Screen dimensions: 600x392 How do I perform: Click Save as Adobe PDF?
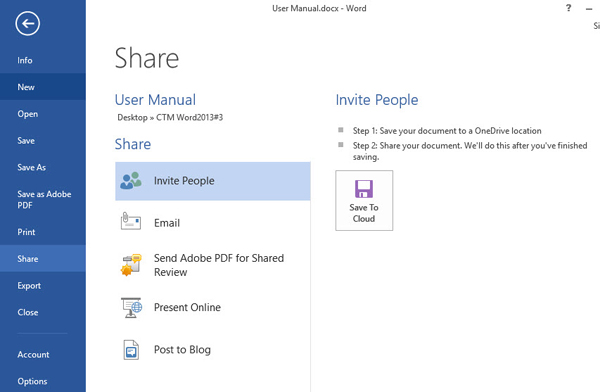click(x=43, y=199)
